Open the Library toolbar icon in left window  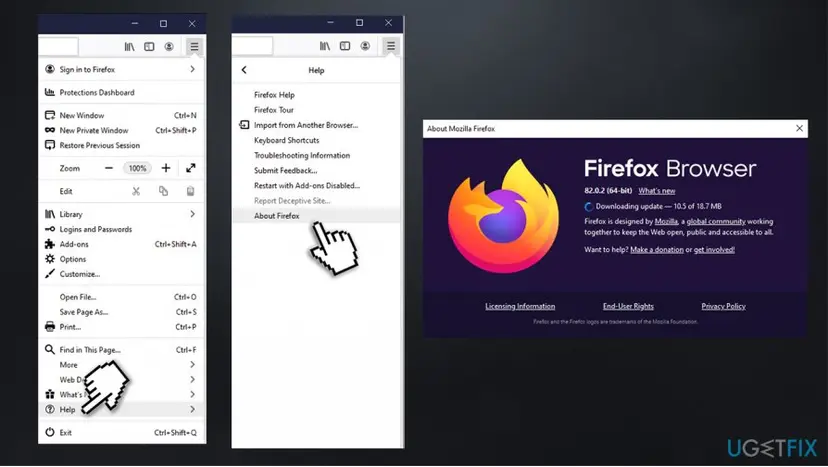coord(129,47)
